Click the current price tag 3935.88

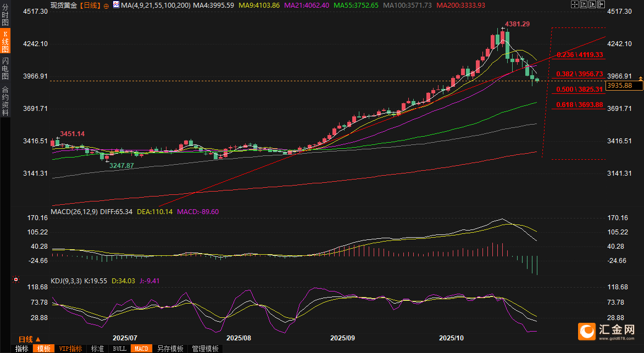pos(619,86)
